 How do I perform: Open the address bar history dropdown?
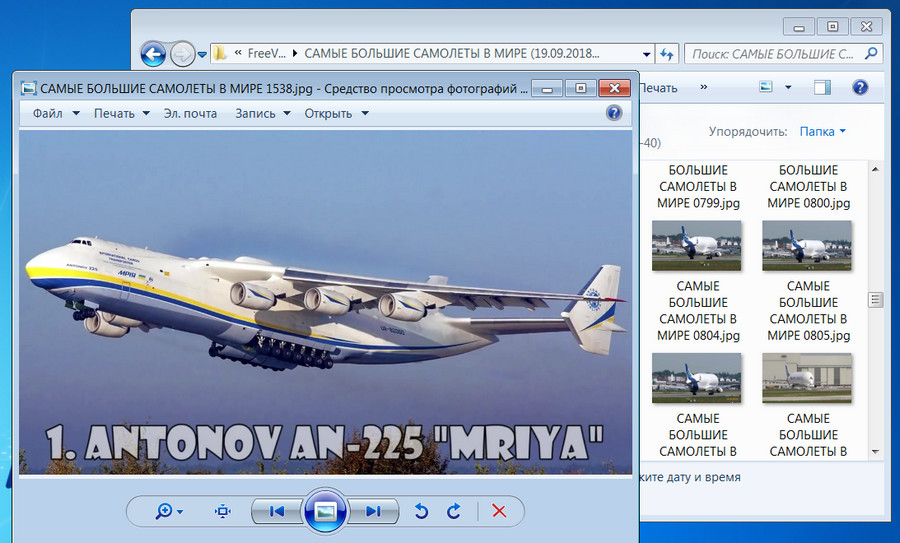646,55
